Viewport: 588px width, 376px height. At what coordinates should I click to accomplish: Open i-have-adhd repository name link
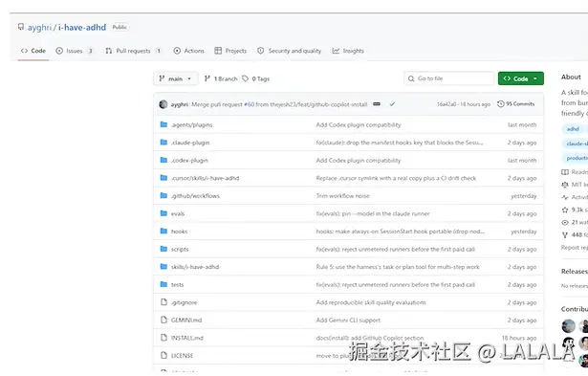pos(82,28)
